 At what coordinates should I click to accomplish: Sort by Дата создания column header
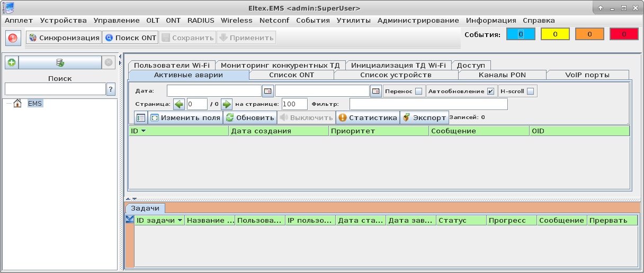[279, 131]
